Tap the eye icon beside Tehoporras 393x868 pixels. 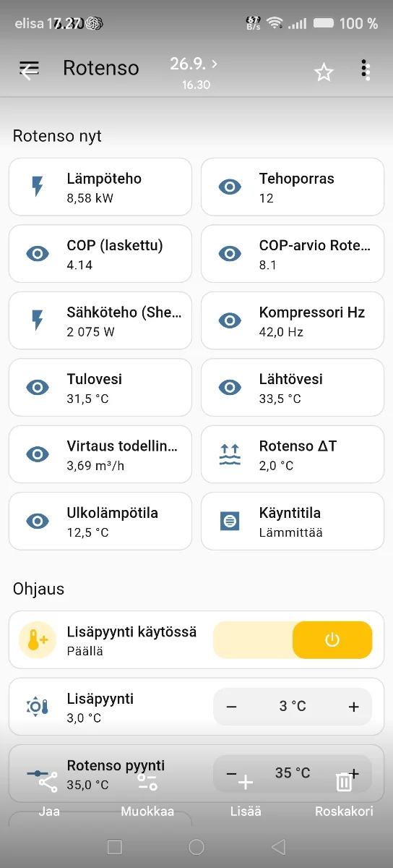230,187
